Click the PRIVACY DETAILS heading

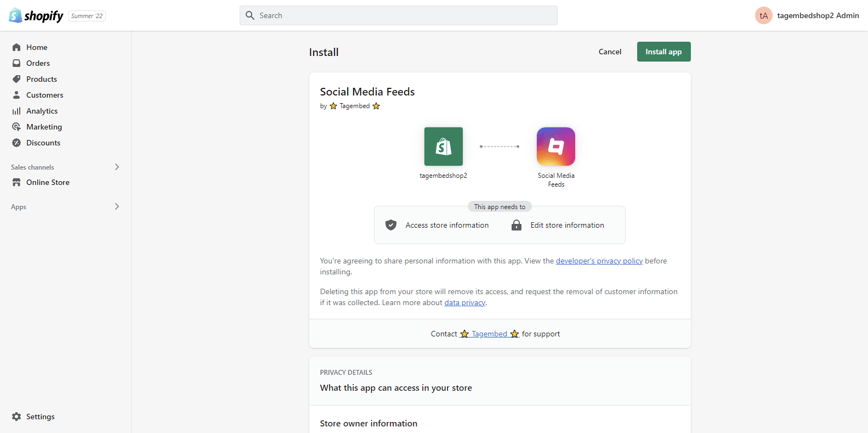(x=346, y=373)
